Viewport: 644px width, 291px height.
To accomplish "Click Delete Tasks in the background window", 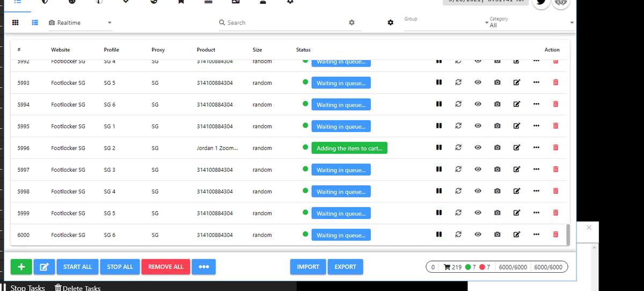I will [77, 288].
